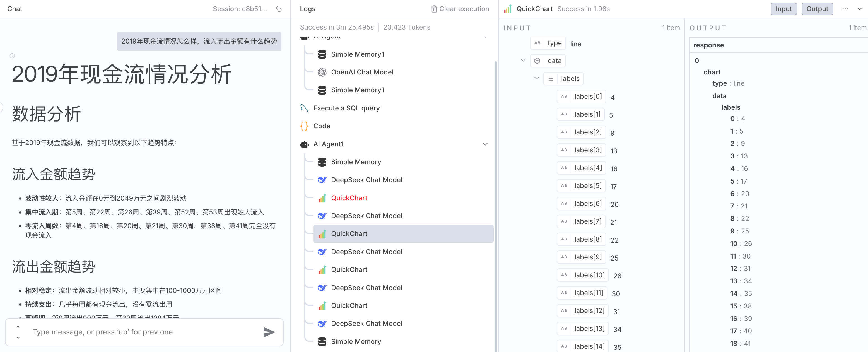Collapse the data object in Input
The height and width of the screenshot is (352, 868).
pyautogui.click(x=523, y=61)
